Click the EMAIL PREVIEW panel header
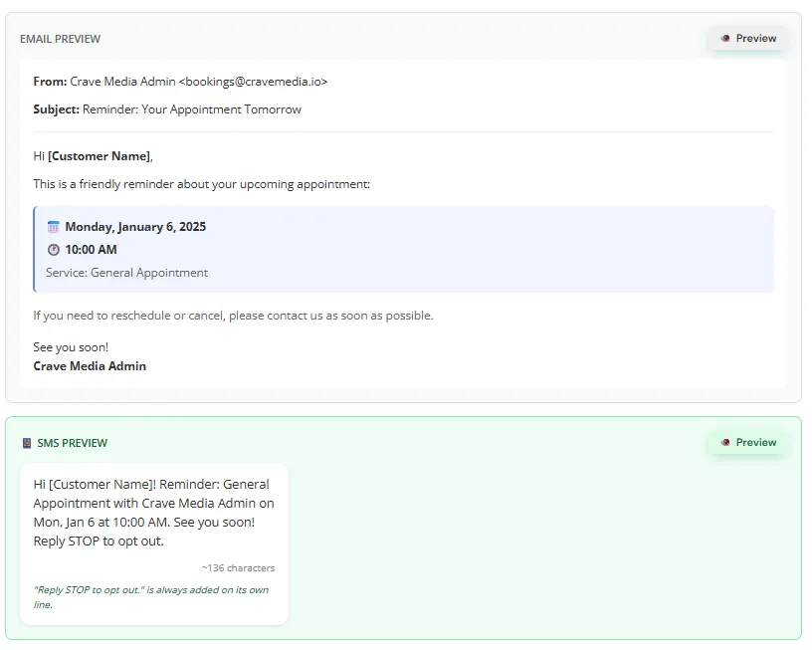Image resolution: width=812 pixels, height=650 pixels. (60, 39)
